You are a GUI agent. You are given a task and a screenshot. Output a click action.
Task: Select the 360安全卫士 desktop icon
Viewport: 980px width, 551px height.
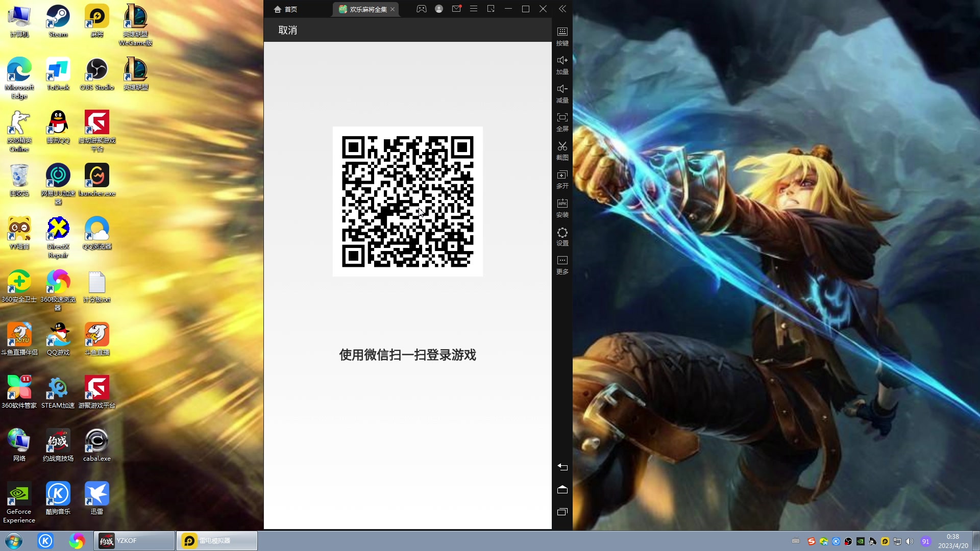tap(19, 286)
